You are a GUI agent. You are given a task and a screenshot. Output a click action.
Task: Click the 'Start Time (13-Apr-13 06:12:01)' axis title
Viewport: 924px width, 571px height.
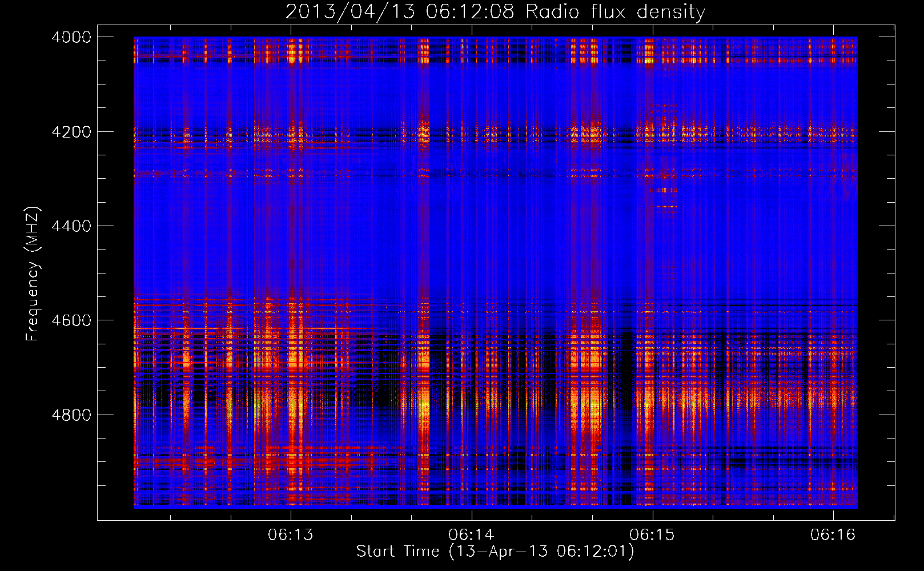(x=495, y=552)
